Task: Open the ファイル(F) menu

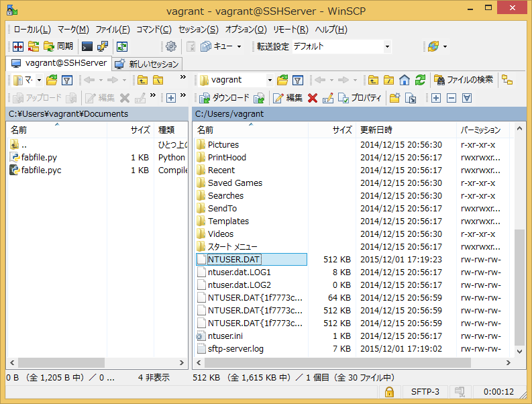Action: (113, 30)
